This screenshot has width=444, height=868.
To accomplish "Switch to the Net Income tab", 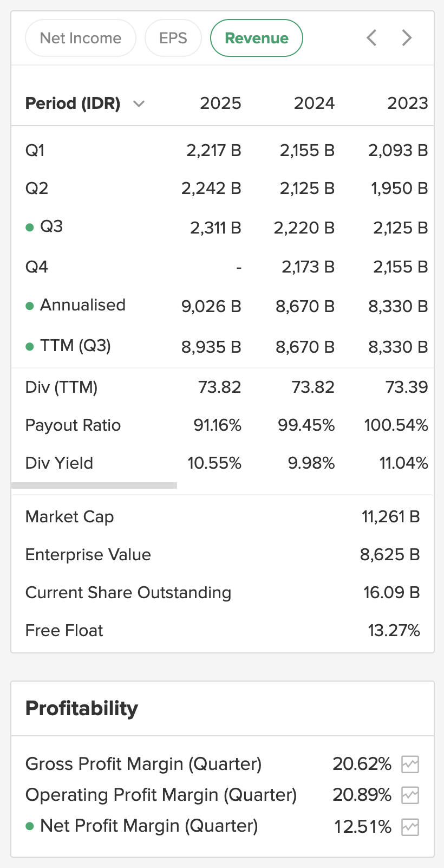I will point(81,38).
